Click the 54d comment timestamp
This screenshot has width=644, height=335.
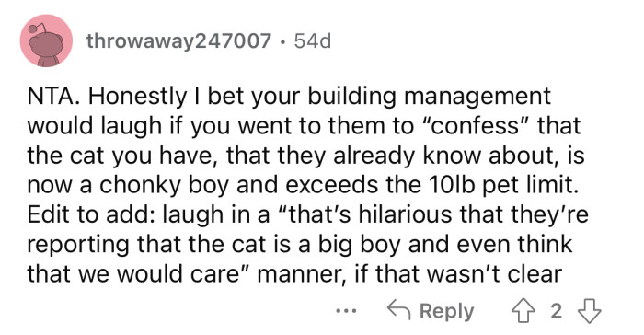(313, 40)
